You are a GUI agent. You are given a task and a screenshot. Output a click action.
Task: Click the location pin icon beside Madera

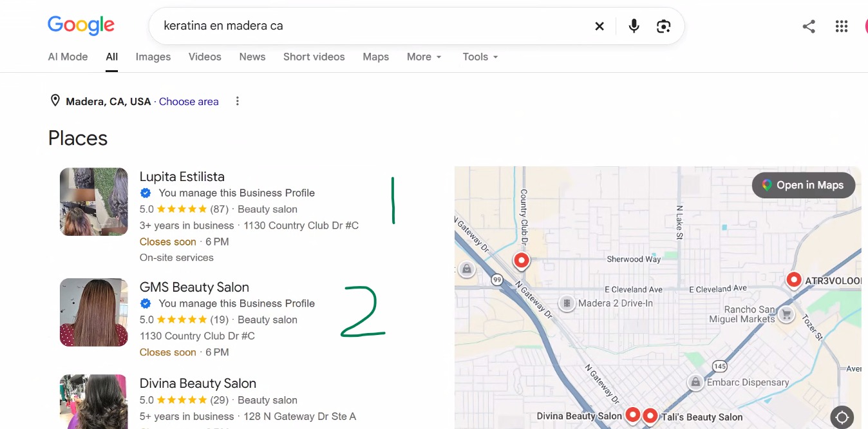(x=55, y=101)
